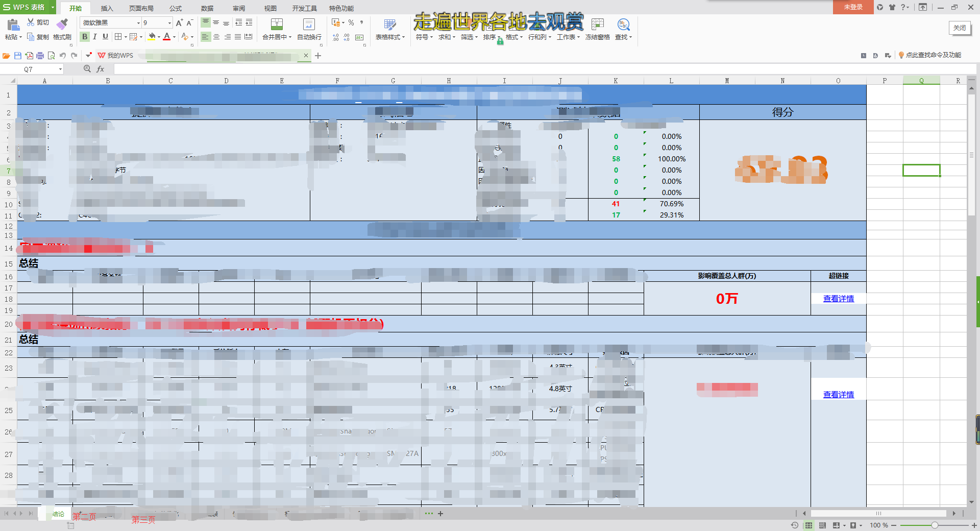
Task: Click the save icon in quick access bar
Action: pos(18,56)
